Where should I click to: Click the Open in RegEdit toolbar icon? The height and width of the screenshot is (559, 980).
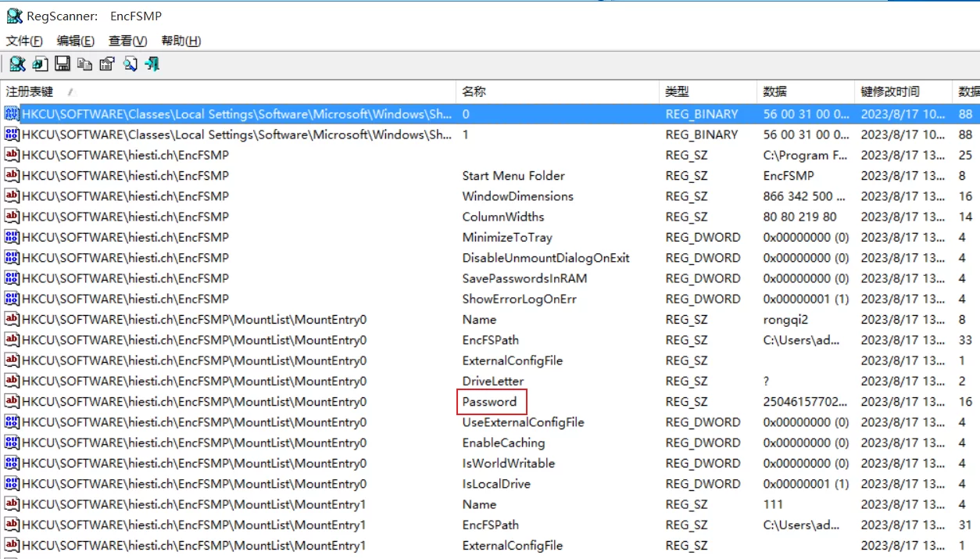click(x=39, y=64)
